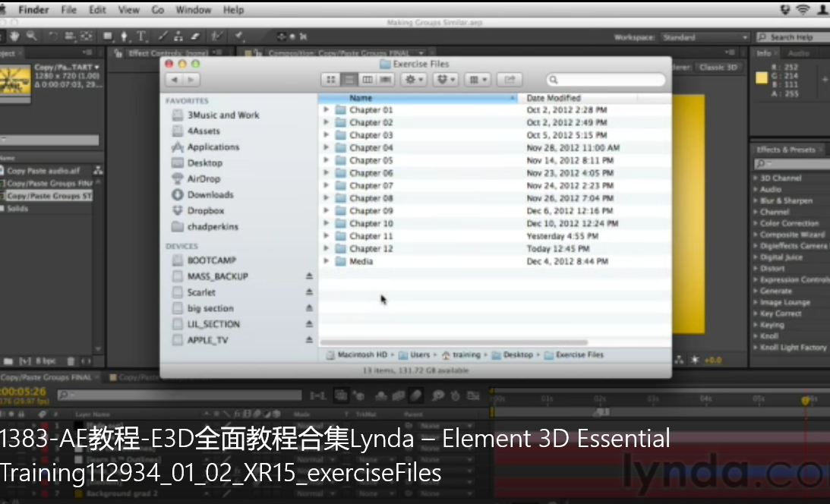Open the Window menu
The image size is (830, 504).
pos(193,10)
